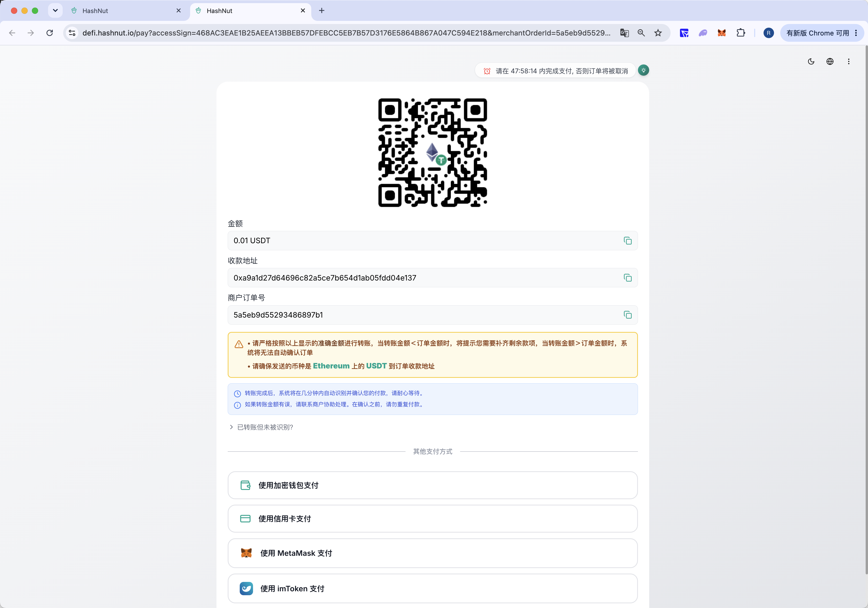Click the address bar URL
868x608 pixels.
click(x=346, y=33)
